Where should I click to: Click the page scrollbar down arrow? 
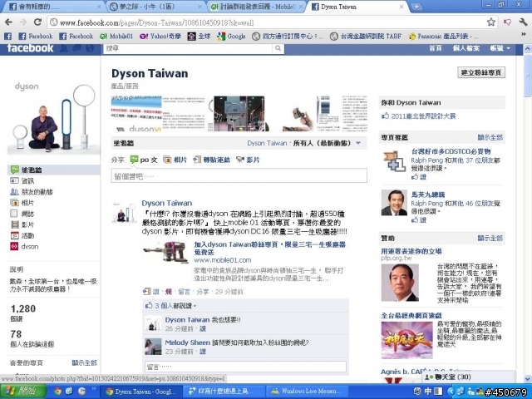pos(528,379)
